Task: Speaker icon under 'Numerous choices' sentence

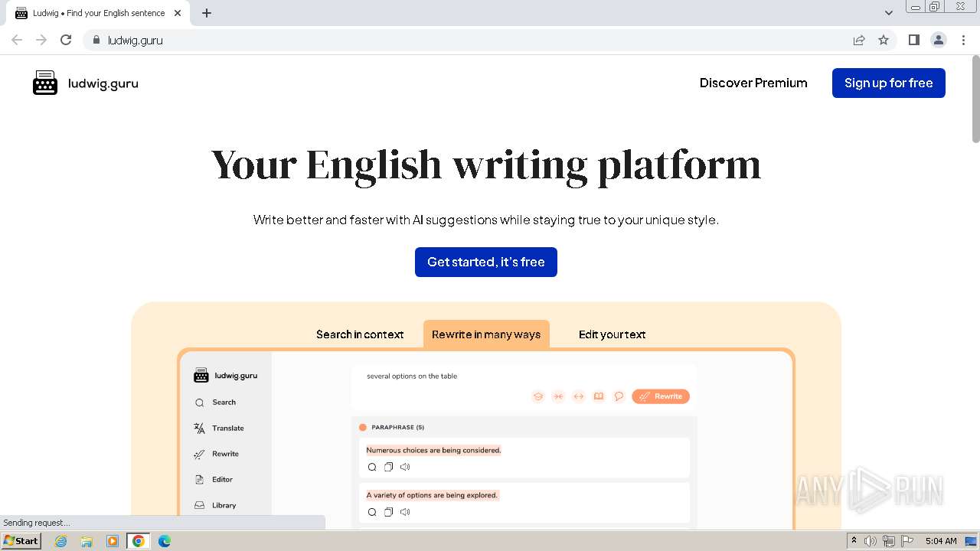Action: [405, 467]
